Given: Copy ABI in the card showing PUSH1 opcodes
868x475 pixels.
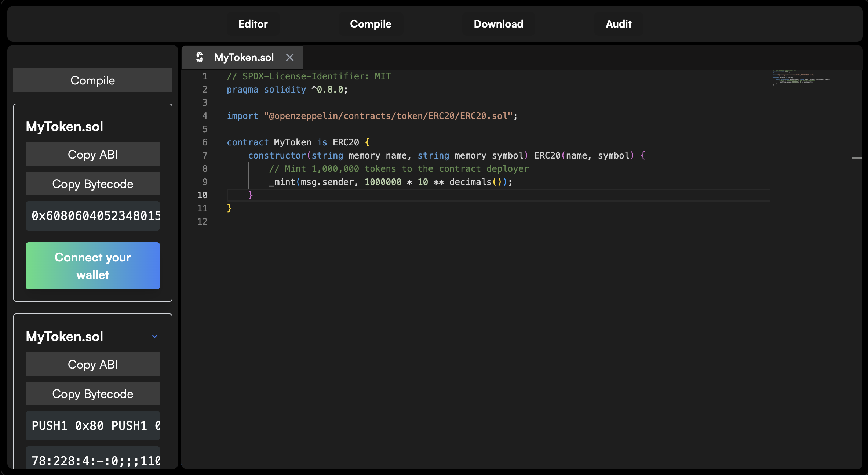Looking at the screenshot, I should pyautogui.click(x=92, y=365).
